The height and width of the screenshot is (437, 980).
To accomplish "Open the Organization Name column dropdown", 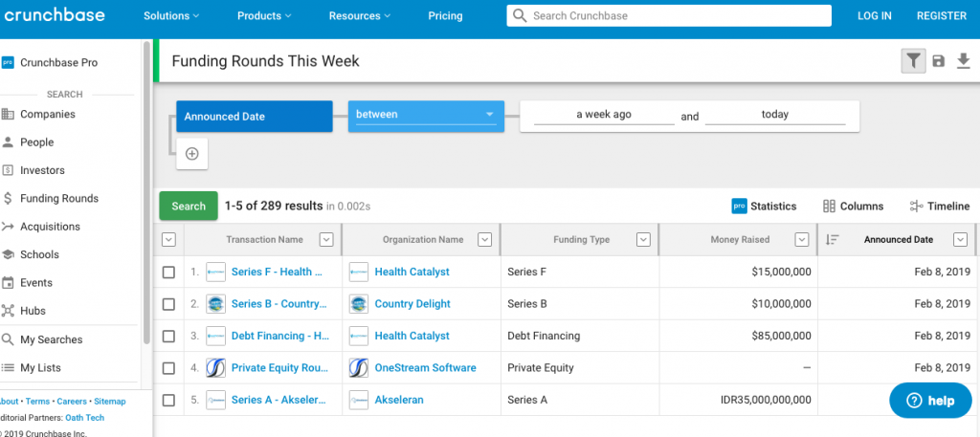I will tap(485, 239).
